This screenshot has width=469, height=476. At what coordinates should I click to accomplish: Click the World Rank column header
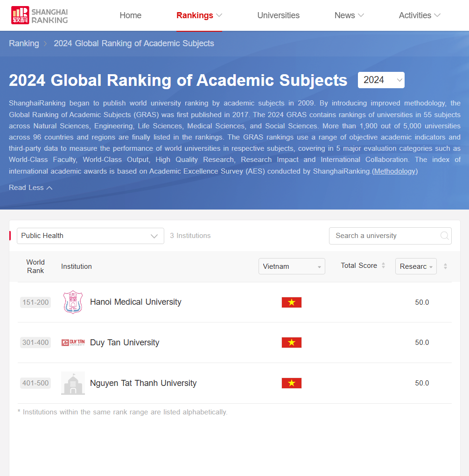click(35, 266)
